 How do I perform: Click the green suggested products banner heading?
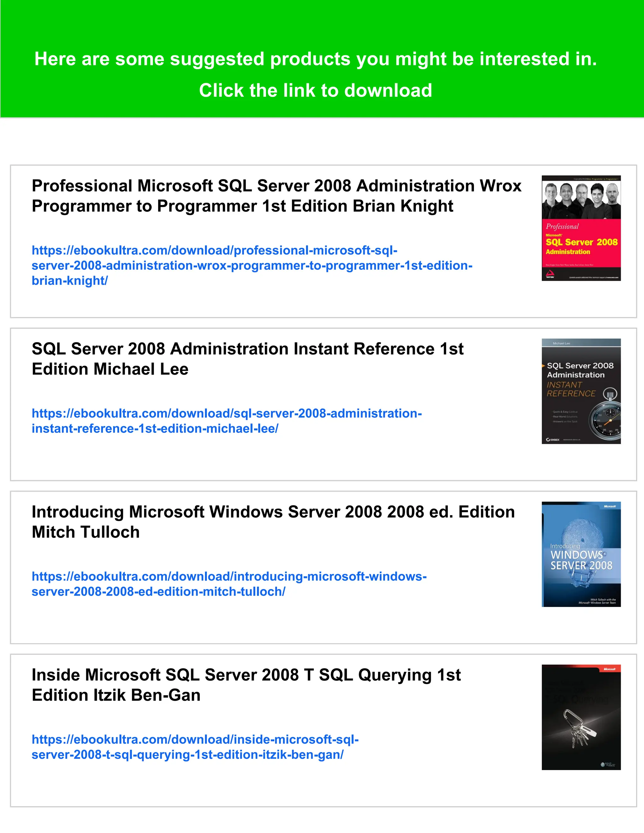[315, 59]
